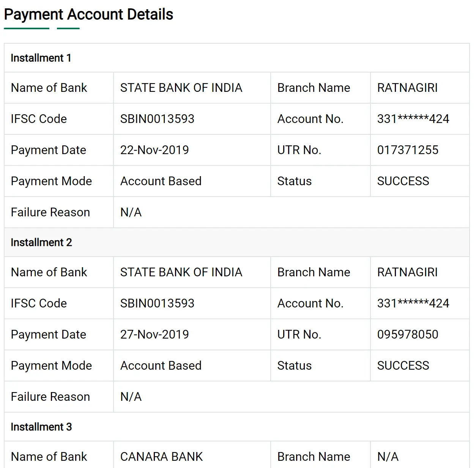476x468 pixels.
Task: Click the Installment 3 section header
Action: 41,427
